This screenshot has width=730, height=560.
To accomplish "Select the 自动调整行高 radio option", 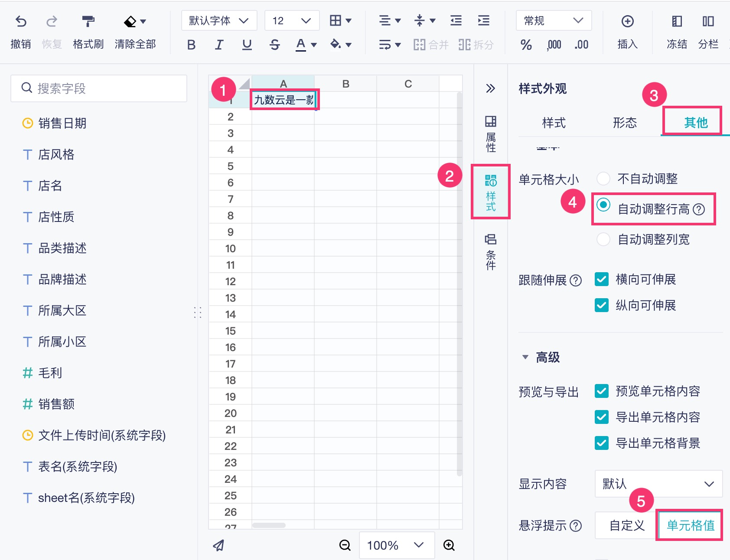I will [603, 205].
